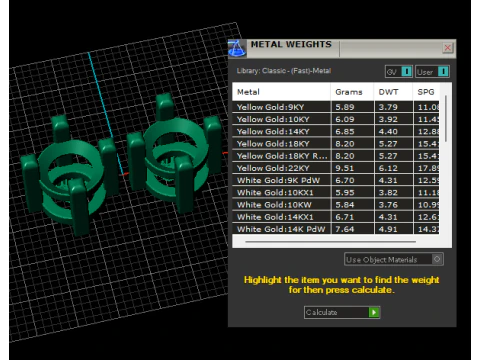480x360 pixels.
Task: Click the horizontal scrollbar under the metal list
Action: point(330,242)
